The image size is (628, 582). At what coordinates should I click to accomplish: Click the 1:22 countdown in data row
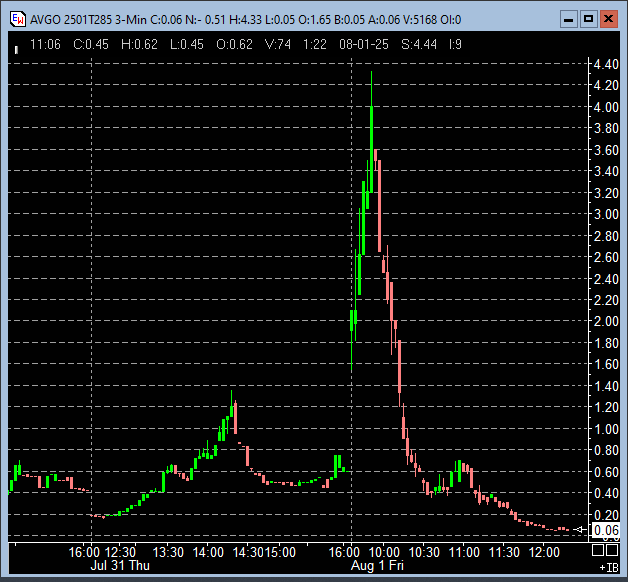click(315, 44)
